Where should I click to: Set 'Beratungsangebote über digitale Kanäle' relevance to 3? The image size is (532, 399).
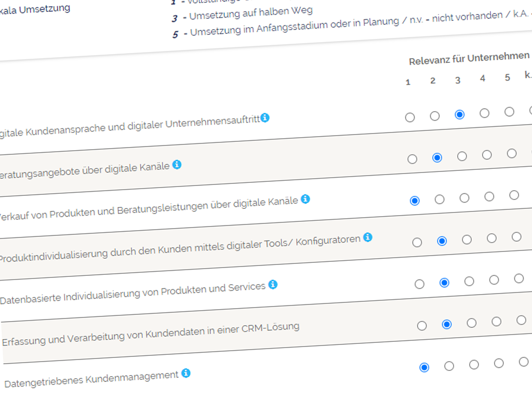[x=462, y=156]
